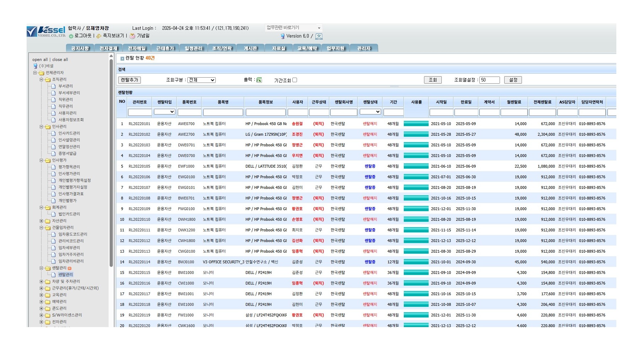Image resolution: width=644 pixels, height=348 pixels.
Task: Click the 렌탈추가 button
Action: 129,80
